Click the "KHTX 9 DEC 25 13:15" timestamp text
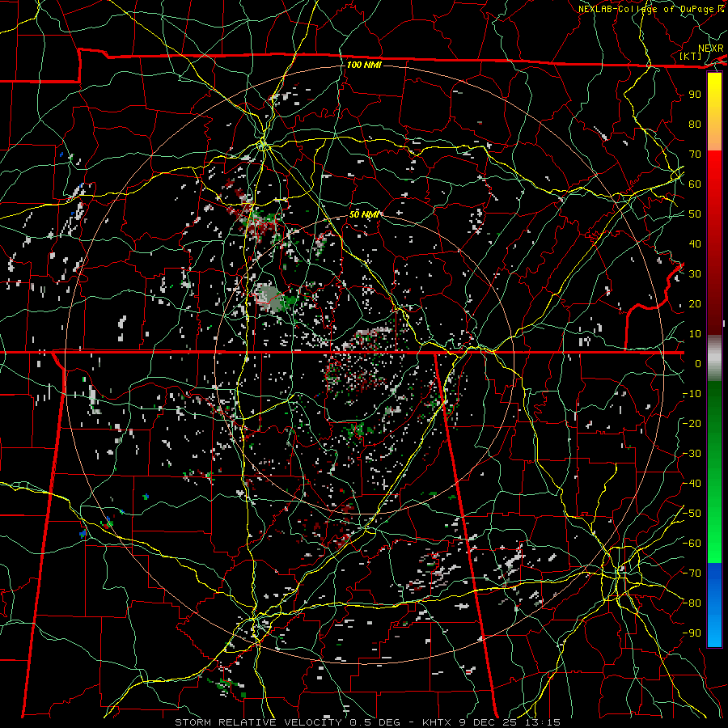This screenshot has width=728, height=728. click(492, 722)
